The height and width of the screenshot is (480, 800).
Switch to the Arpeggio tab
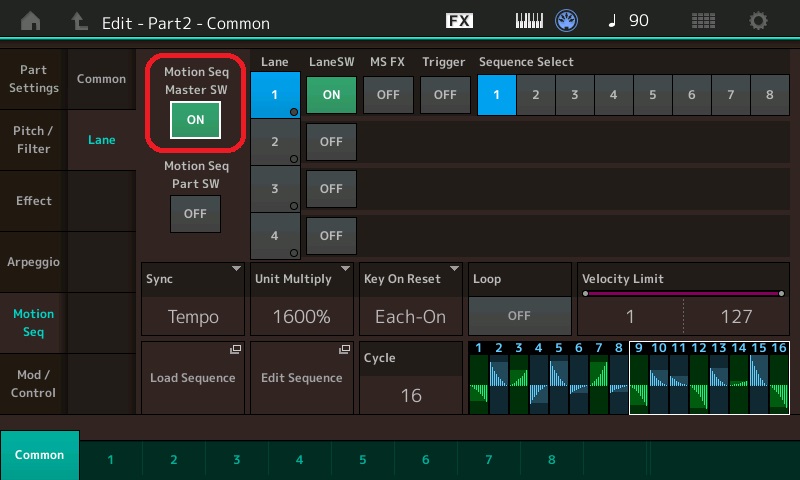click(33, 261)
